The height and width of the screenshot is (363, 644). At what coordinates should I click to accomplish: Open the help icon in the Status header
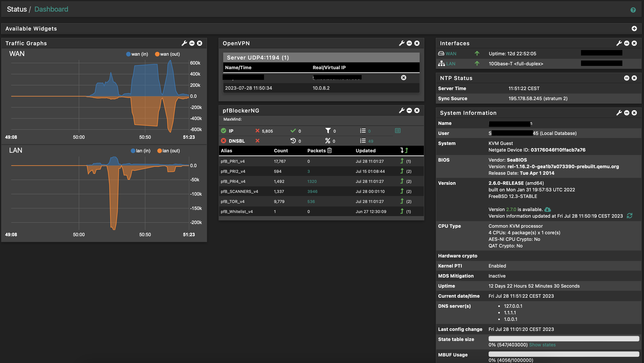(633, 10)
